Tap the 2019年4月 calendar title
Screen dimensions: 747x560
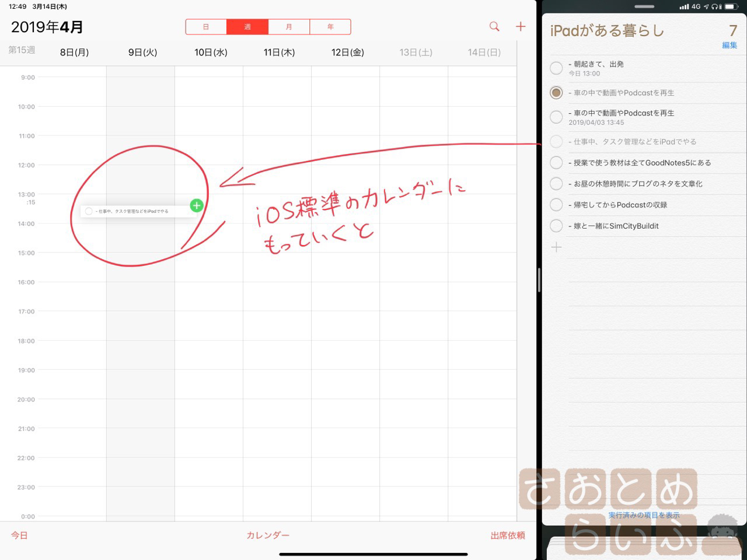point(47,27)
